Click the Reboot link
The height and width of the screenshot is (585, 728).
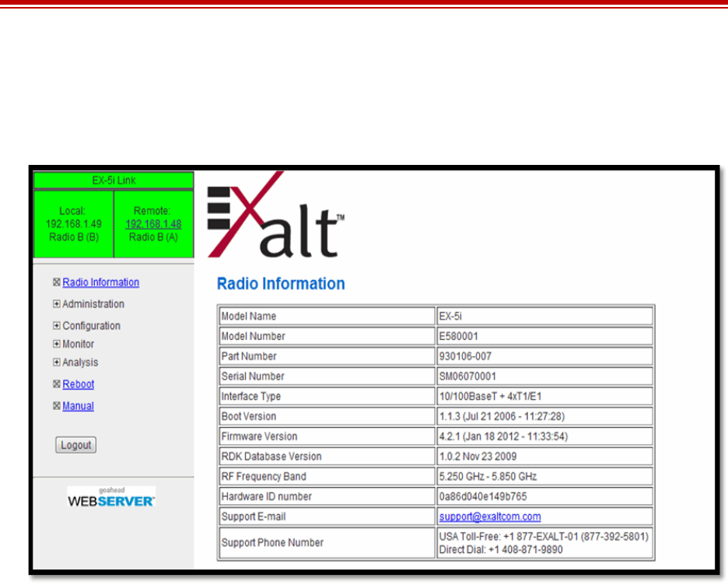pyautogui.click(x=79, y=384)
